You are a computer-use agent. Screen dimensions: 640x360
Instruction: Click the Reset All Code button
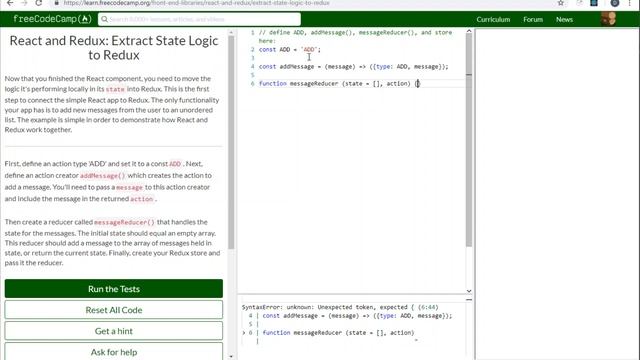pyautogui.click(x=114, y=310)
